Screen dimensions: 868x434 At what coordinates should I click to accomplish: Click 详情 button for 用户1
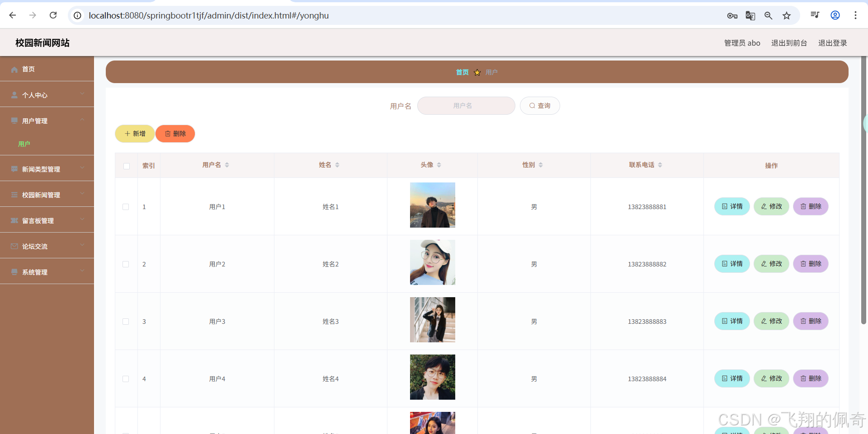[732, 206]
